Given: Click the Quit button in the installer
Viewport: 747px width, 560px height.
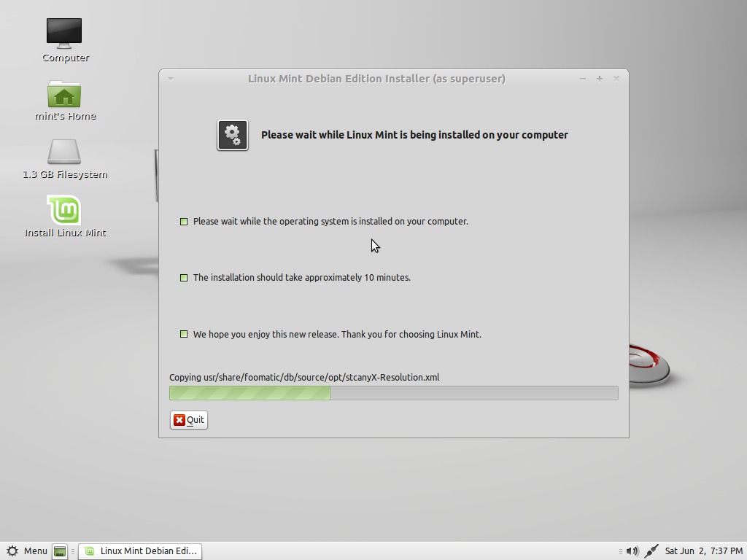Looking at the screenshot, I should tap(189, 420).
